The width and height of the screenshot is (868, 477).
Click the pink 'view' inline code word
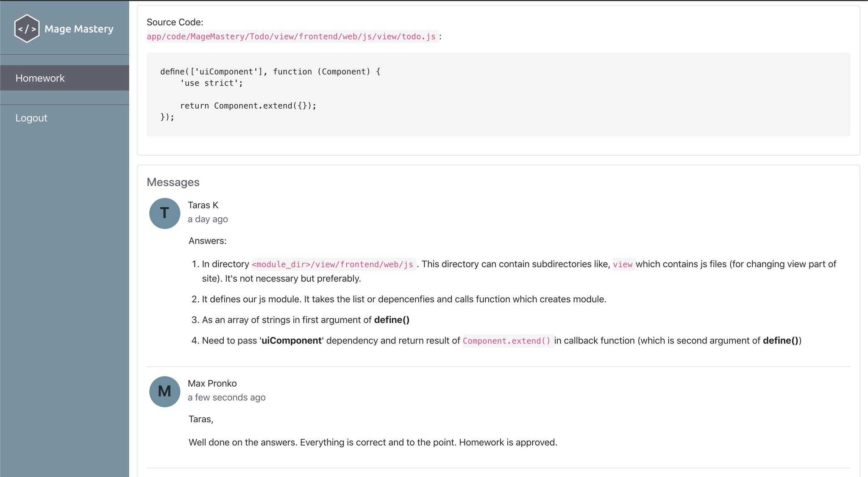[623, 265]
